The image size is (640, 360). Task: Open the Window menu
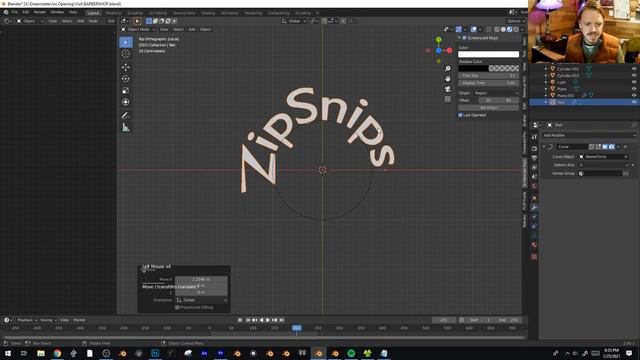(57, 12)
